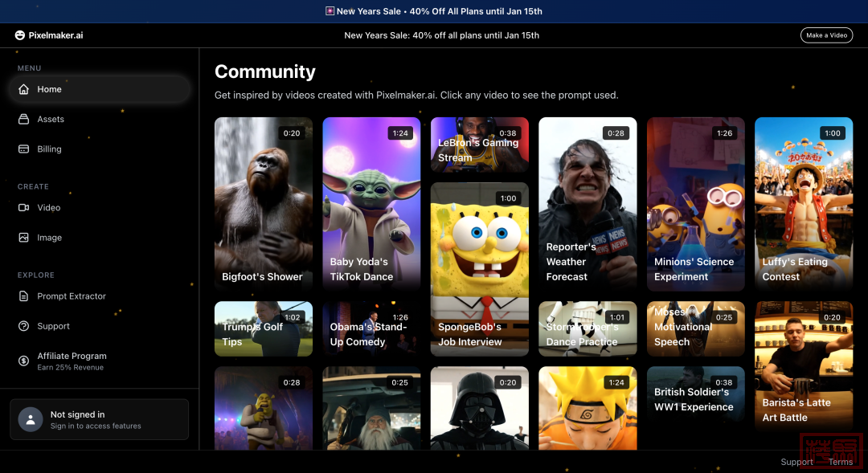Open the Terms link in footer

coord(840,462)
